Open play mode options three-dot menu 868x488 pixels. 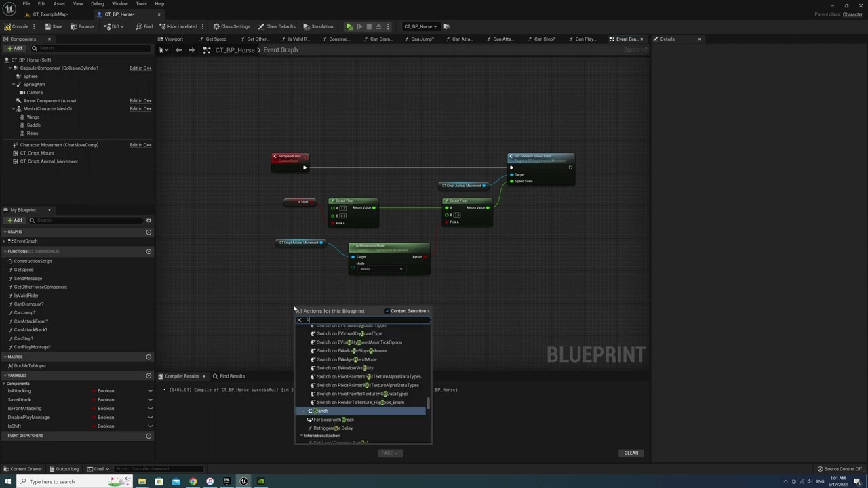pyautogui.click(x=387, y=26)
